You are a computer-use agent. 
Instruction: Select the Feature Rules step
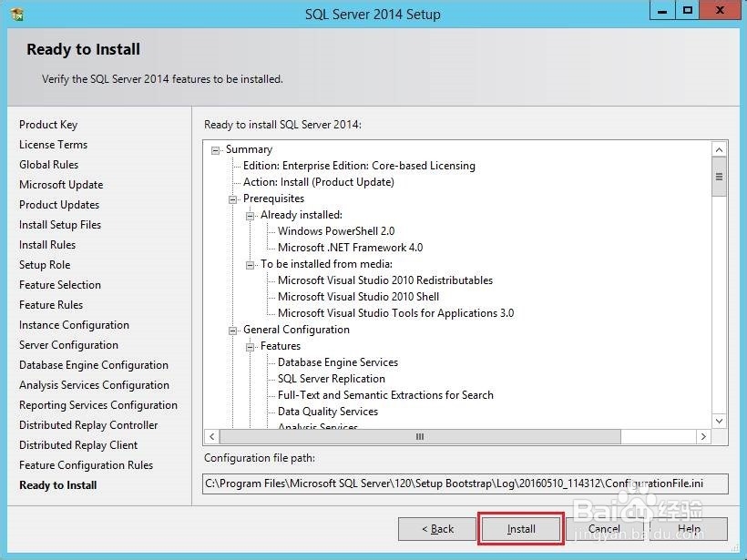[51, 305]
